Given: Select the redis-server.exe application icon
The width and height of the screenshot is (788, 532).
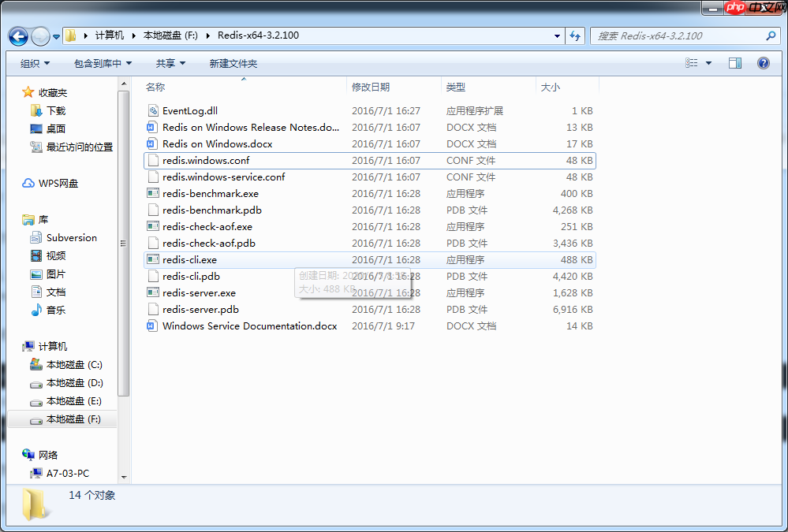Looking at the screenshot, I should [153, 293].
